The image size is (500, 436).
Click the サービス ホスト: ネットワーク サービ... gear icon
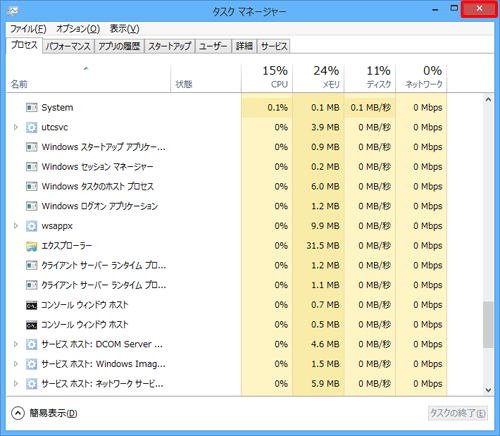[x=31, y=384]
